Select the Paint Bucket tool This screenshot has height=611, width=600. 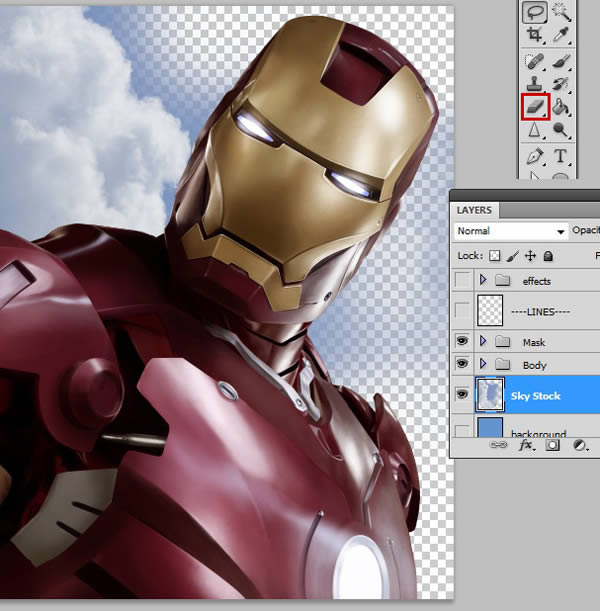561,106
